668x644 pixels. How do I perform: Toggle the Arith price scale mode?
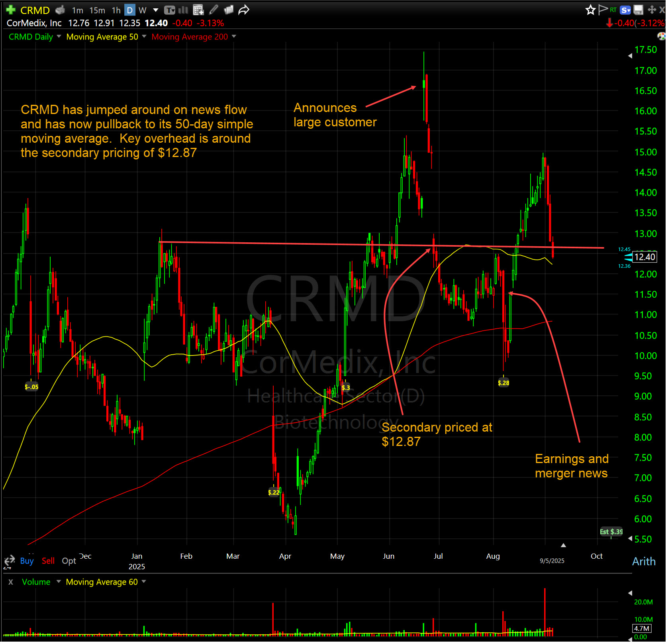[x=643, y=561]
